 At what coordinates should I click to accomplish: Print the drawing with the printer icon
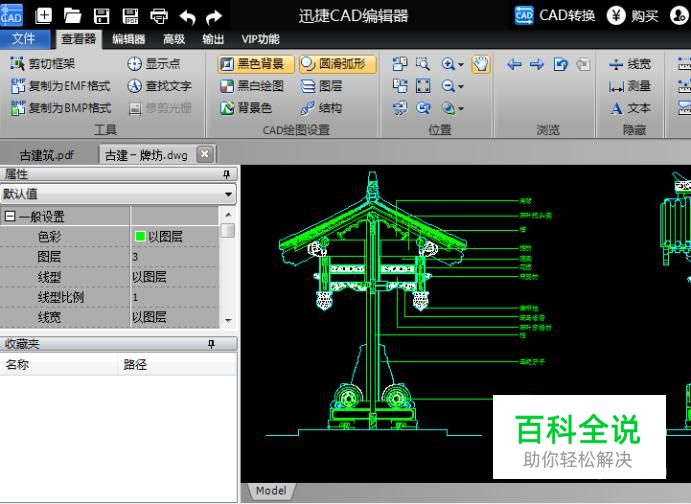coord(159,16)
